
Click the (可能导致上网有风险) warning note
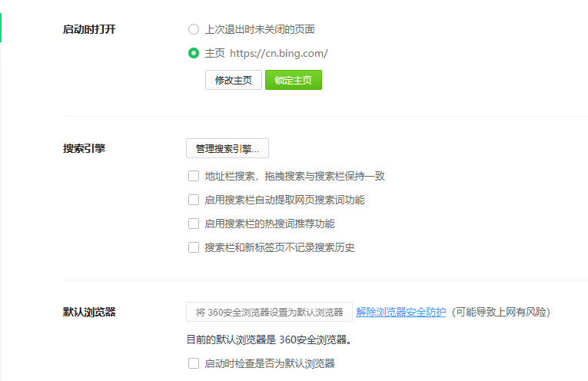[500, 312]
